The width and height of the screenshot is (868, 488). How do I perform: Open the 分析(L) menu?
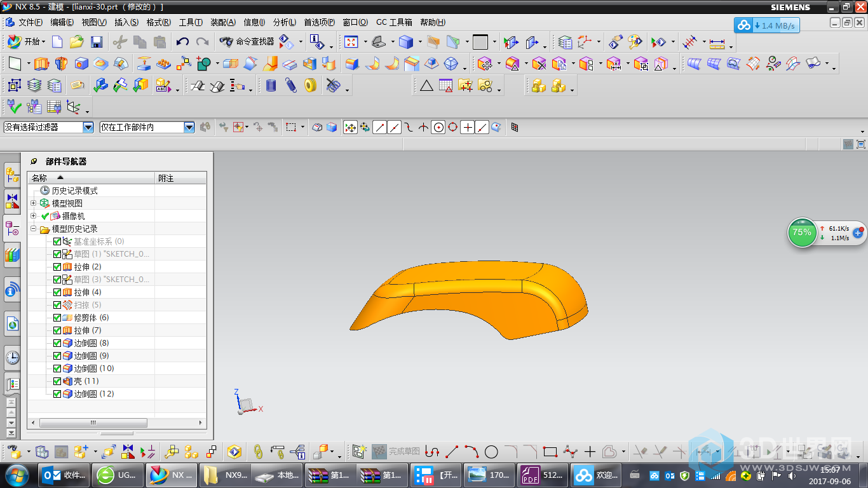pos(284,22)
